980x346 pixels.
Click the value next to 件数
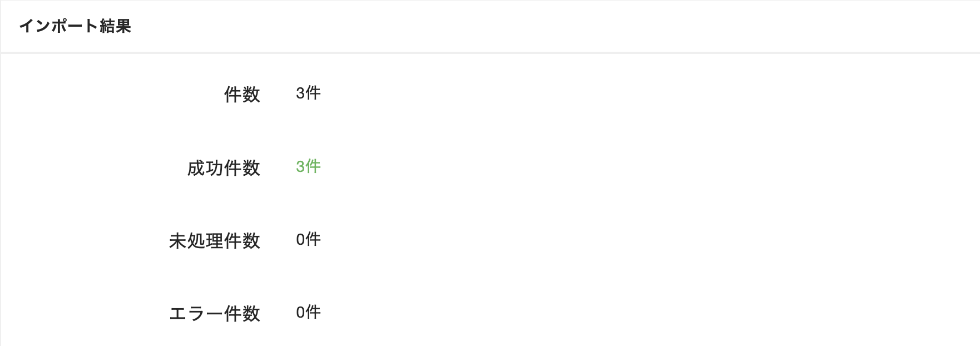pos(308,93)
